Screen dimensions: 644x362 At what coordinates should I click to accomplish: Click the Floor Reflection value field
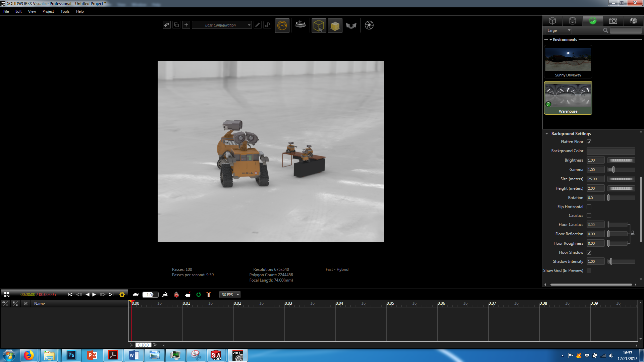click(x=595, y=234)
